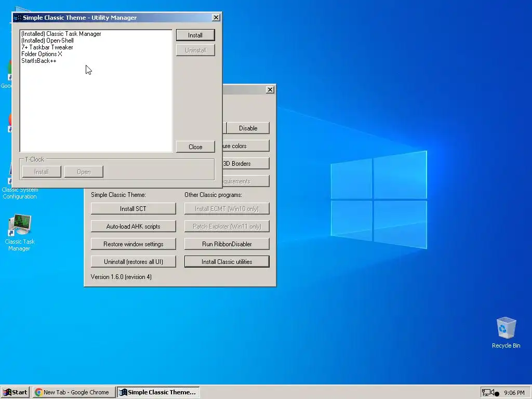Click the Install SCT button

click(134, 209)
